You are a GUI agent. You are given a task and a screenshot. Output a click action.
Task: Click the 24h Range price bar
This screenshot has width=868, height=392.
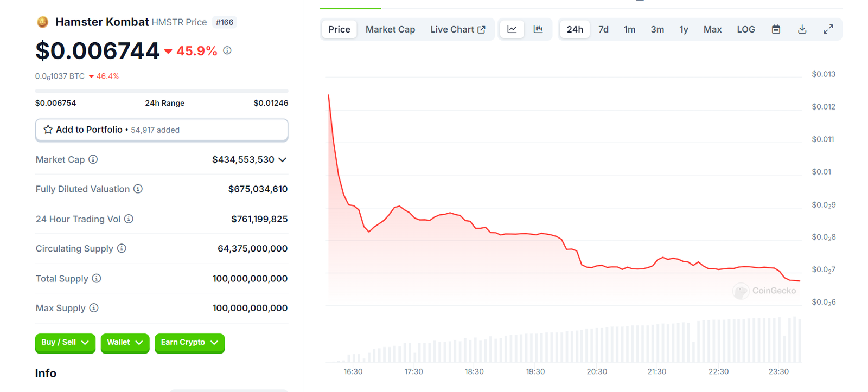coord(162,91)
